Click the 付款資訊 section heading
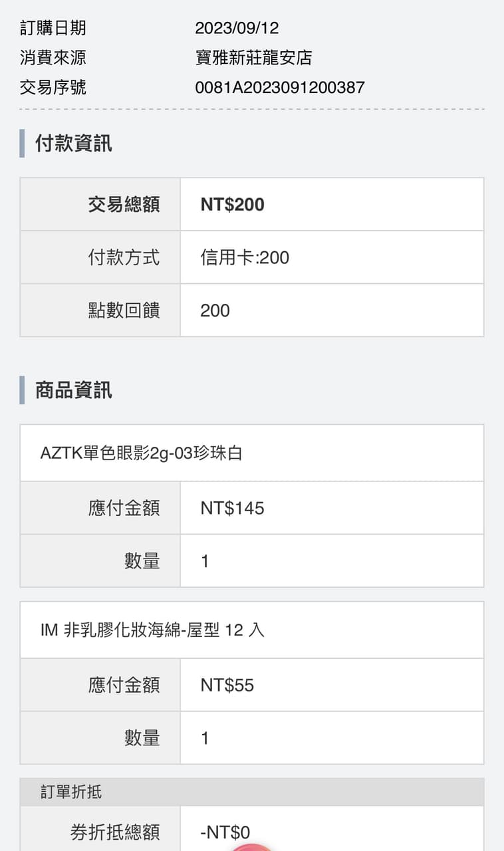The height and width of the screenshot is (851, 504). (x=73, y=143)
